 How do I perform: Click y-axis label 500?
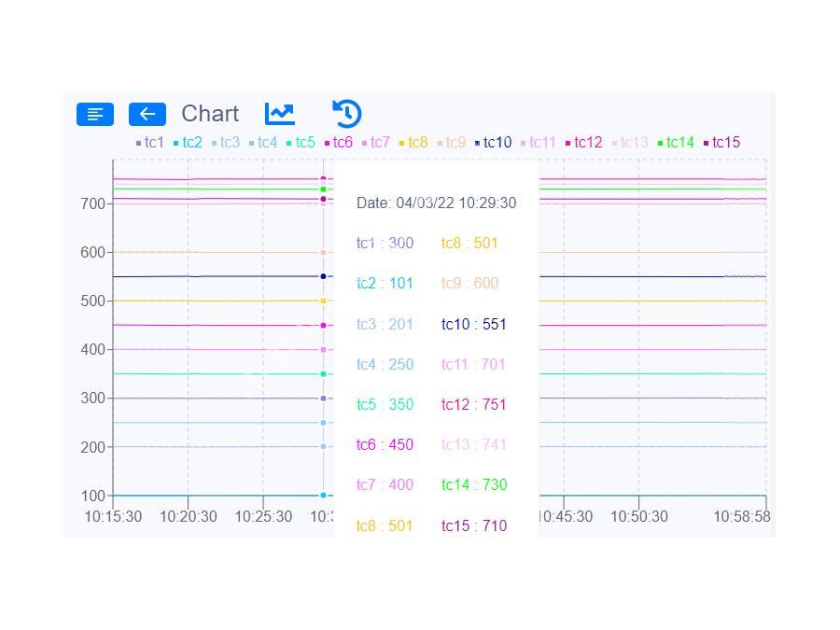tap(92, 301)
